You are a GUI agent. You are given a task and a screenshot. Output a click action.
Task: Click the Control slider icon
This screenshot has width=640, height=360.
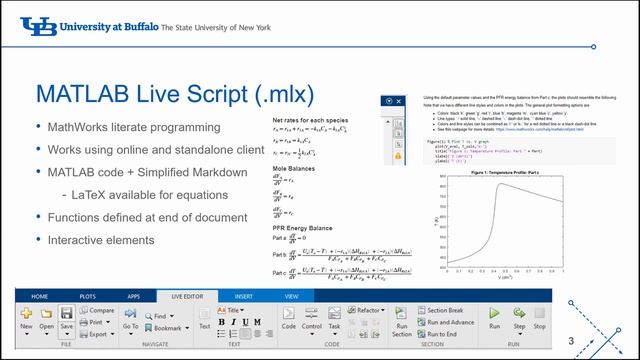311,313
